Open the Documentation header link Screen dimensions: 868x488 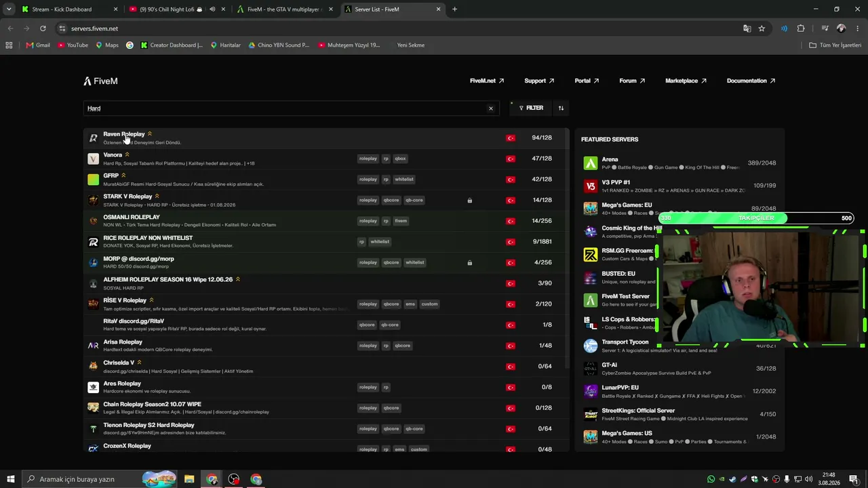click(751, 81)
